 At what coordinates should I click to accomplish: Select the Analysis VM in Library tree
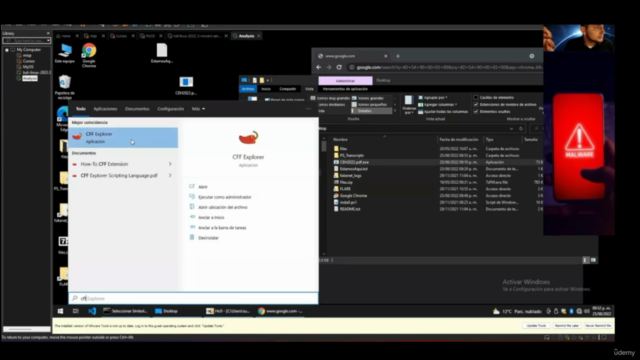[30, 78]
